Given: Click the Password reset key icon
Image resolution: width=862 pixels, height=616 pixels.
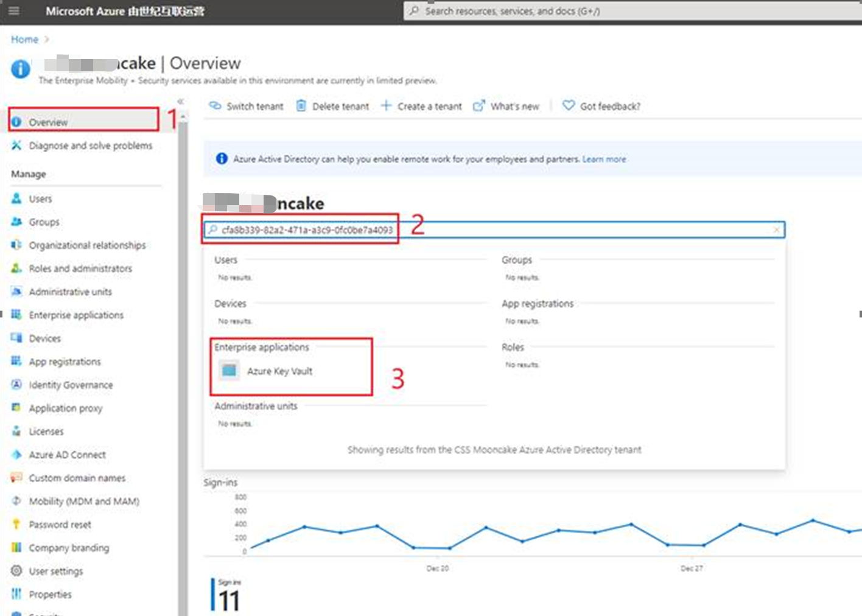Looking at the screenshot, I should [x=16, y=524].
